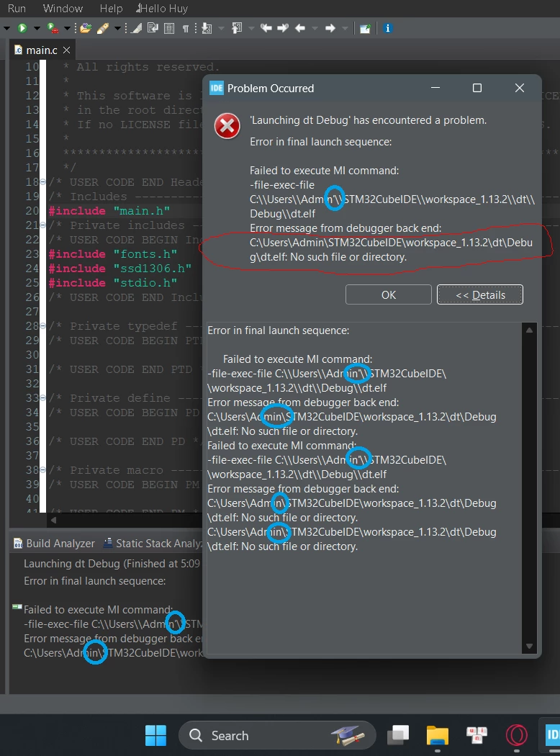The height and width of the screenshot is (756, 560).
Task: Click the UniKey taskbar icon
Action: 477,735
